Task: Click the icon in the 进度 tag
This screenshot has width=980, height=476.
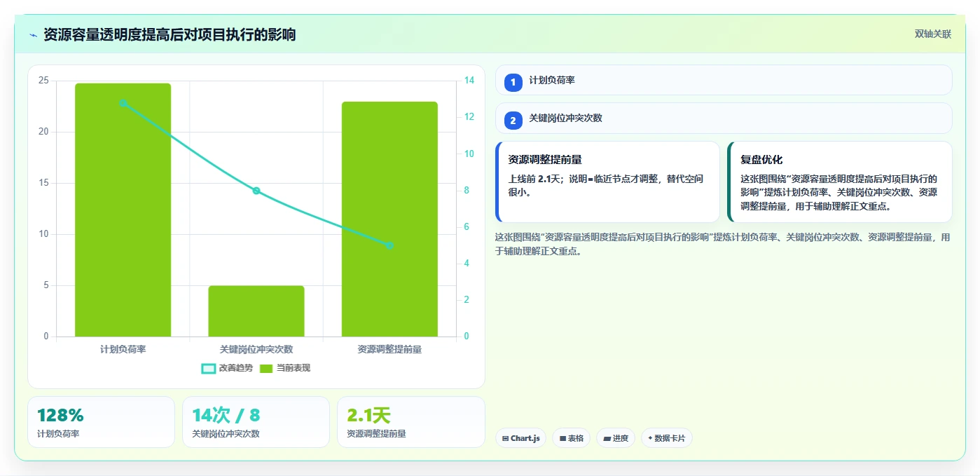Action: click(607, 439)
